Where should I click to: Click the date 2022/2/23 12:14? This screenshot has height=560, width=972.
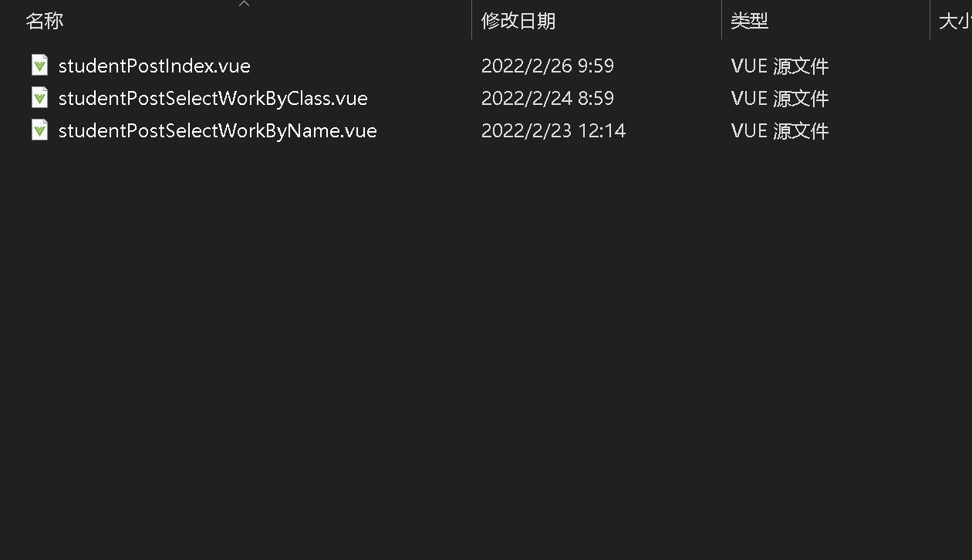click(x=553, y=130)
